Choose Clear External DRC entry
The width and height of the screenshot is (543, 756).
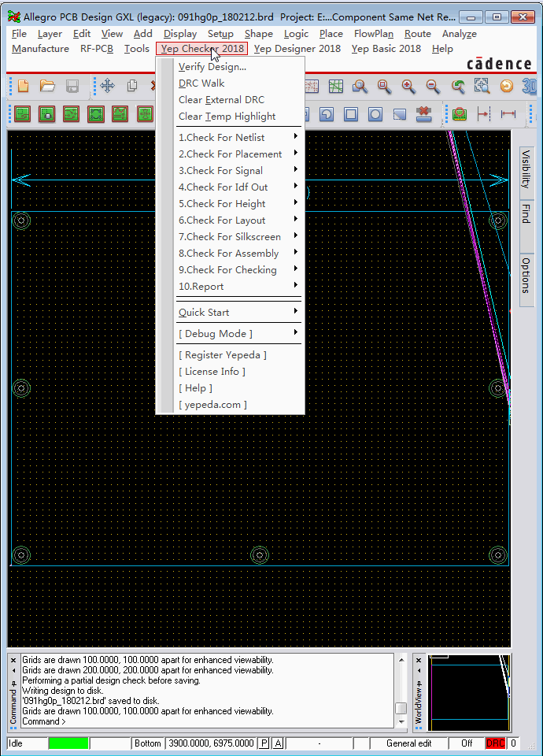(x=238, y=100)
